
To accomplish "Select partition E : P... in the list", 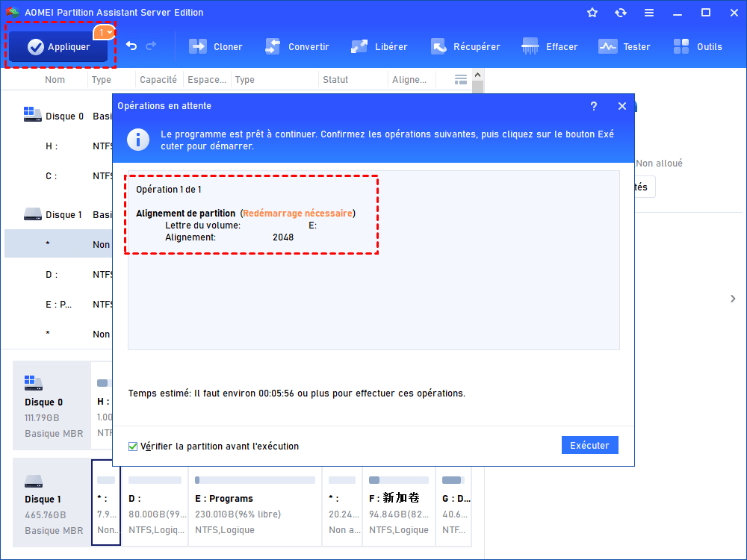I will tap(58, 304).
